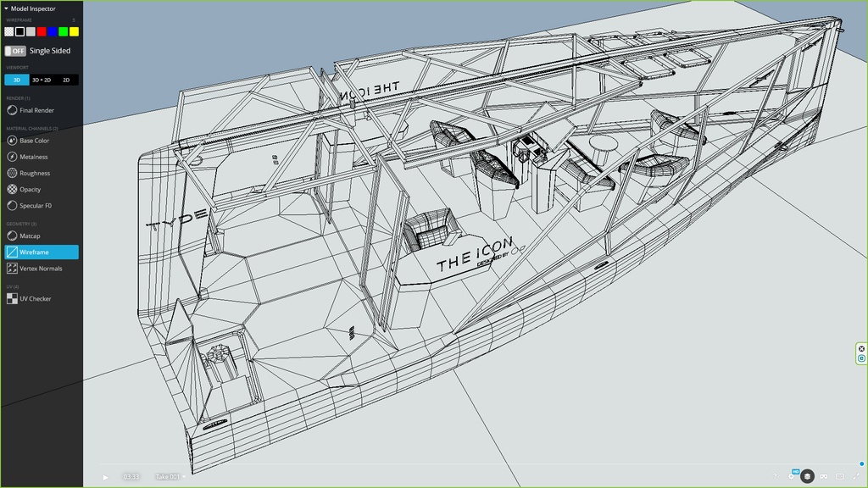Screen dimensions: 868x488
Task: Collapse the Model Inspector panel
Action: [x=6, y=8]
